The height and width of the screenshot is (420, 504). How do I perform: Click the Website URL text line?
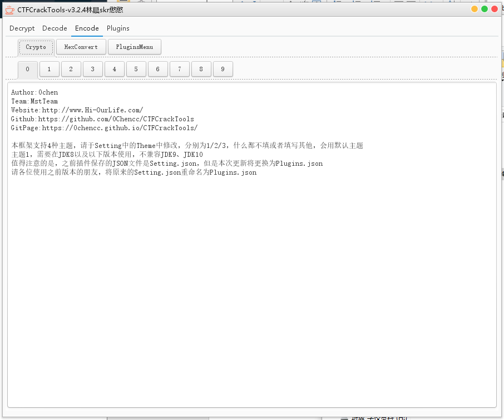point(77,110)
